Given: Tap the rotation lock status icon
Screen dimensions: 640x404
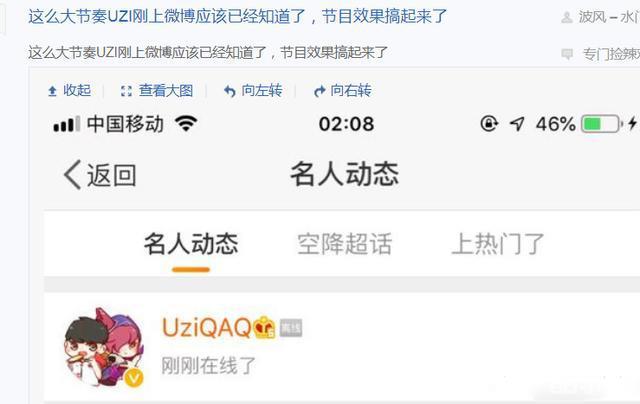Looking at the screenshot, I should (x=489, y=124).
